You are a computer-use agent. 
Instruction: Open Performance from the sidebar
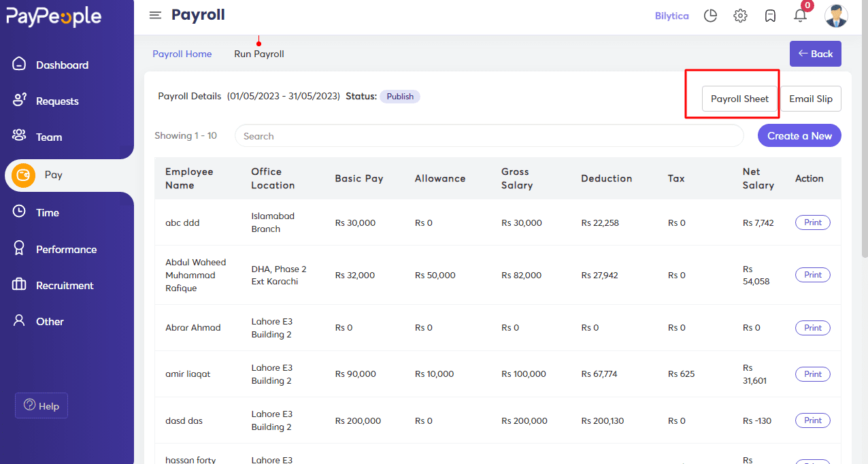click(66, 250)
